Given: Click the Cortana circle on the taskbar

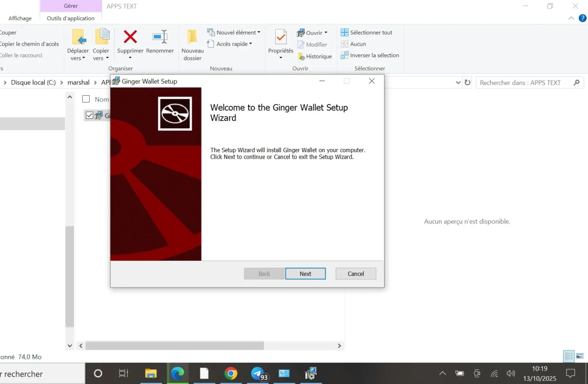Looking at the screenshot, I should pyautogui.click(x=98, y=373).
